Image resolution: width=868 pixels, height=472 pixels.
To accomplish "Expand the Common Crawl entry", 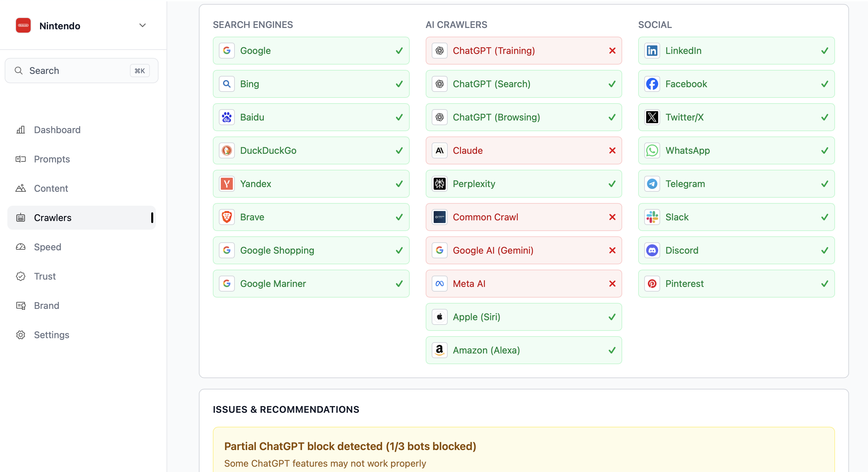I will click(x=523, y=217).
